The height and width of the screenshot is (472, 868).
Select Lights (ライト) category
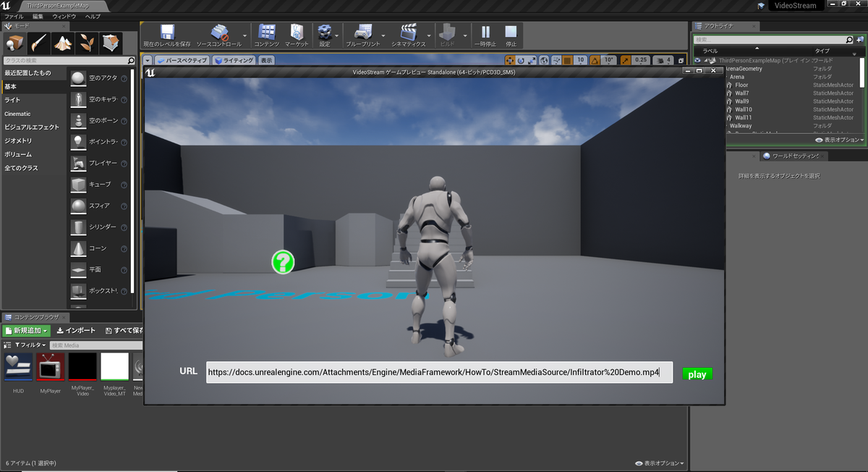[33, 100]
